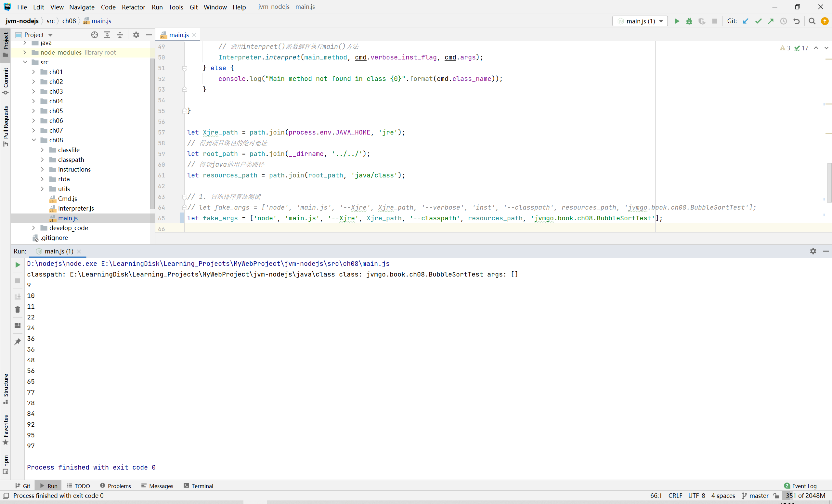This screenshot has width=832, height=504.
Task: Click Git Update Project arrow icon
Action: (x=746, y=21)
